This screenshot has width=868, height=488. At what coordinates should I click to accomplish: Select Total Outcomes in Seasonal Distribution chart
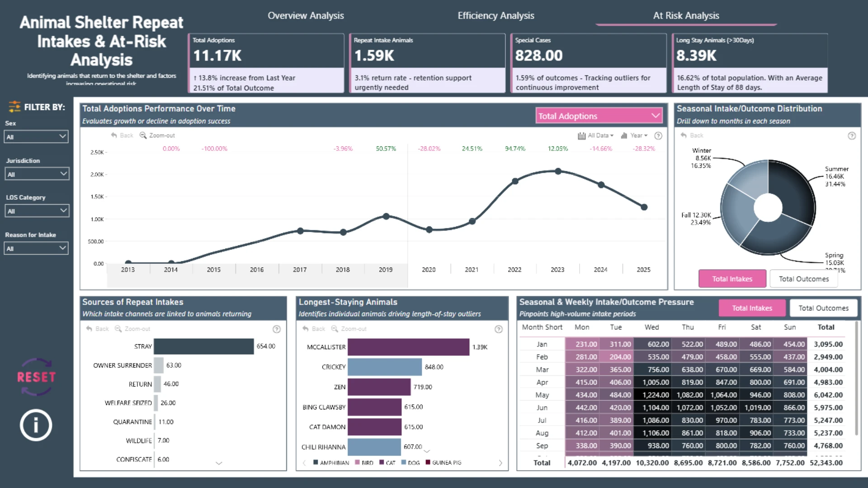click(x=804, y=279)
